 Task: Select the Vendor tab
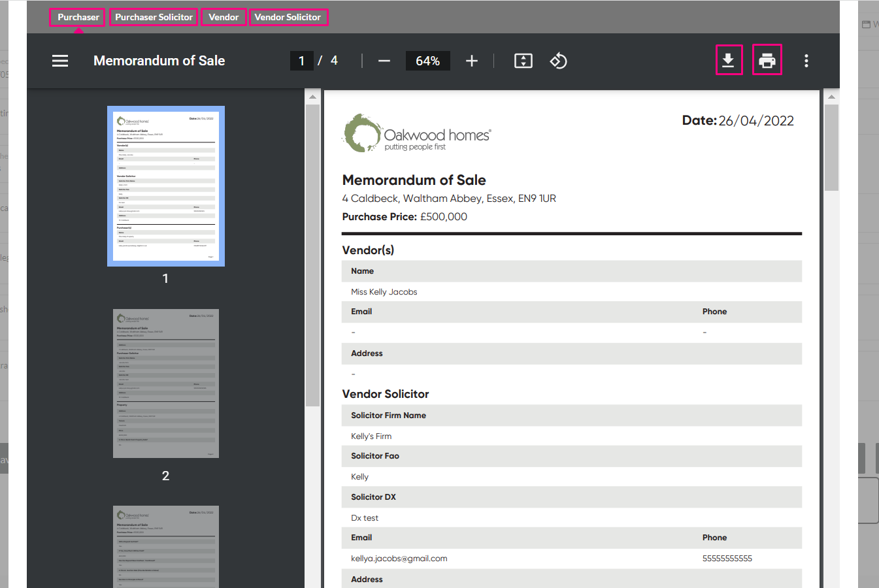[x=224, y=17]
